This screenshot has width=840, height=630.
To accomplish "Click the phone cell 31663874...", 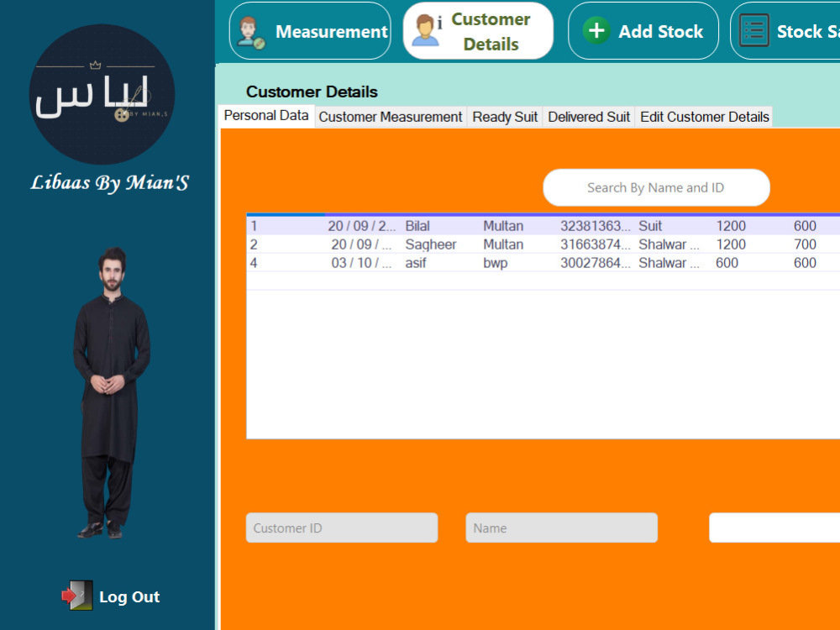I will (596, 244).
